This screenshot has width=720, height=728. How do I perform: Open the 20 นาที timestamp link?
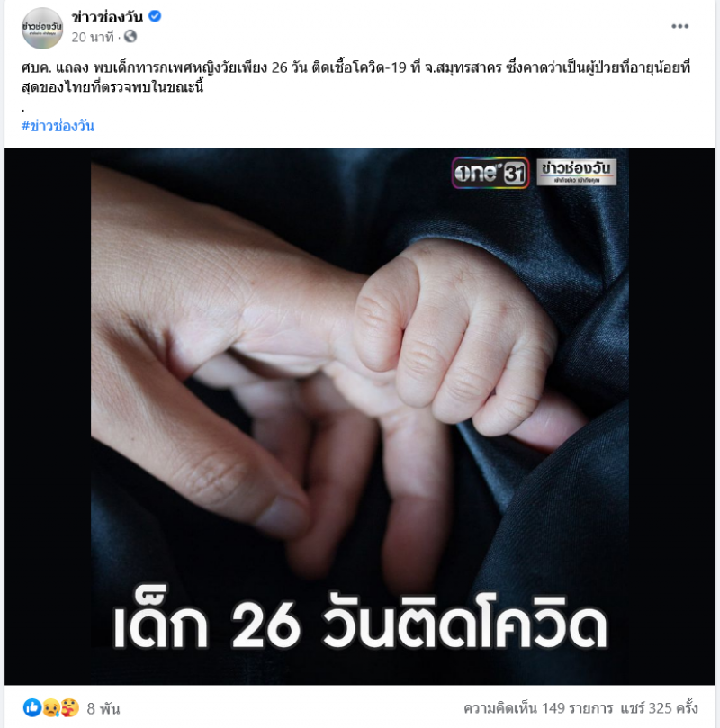point(93,37)
